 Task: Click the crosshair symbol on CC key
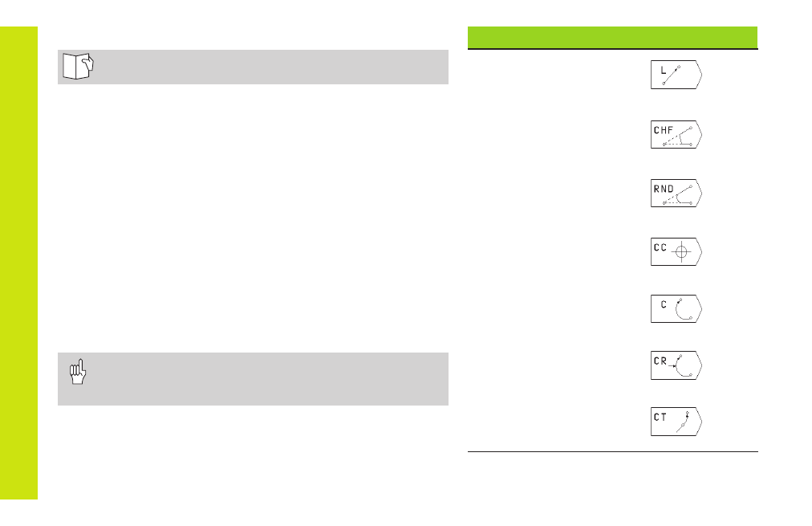[681, 252]
